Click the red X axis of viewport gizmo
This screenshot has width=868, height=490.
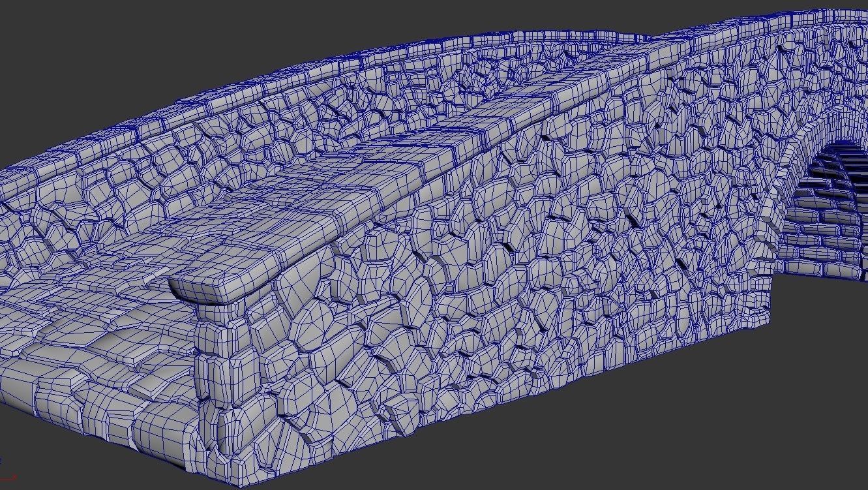click(9, 478)
